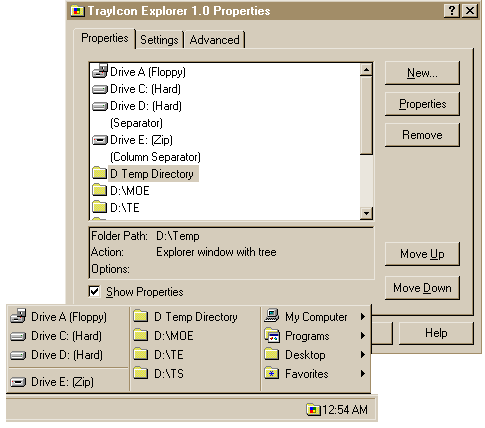
Task: Click the list scrollbar up arrow
Action: 366,70
